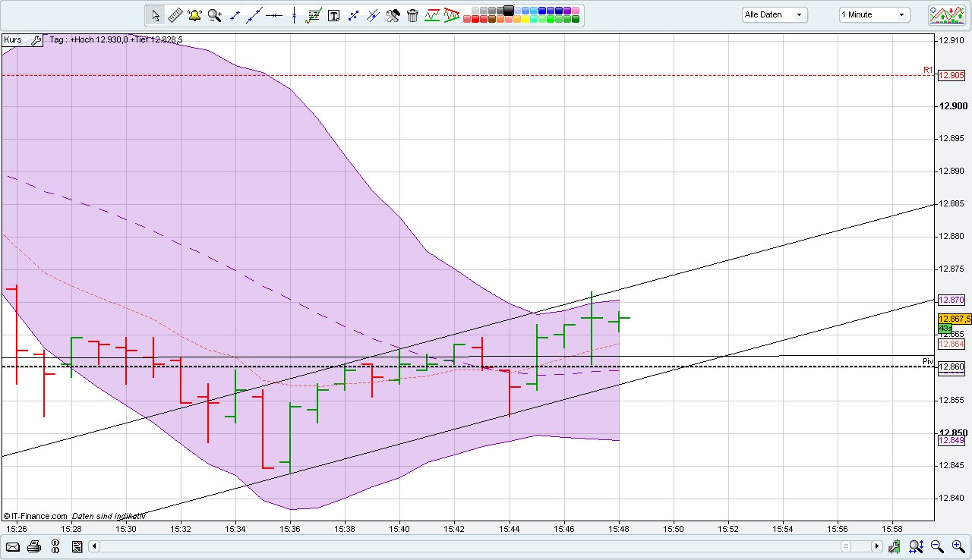Click the trash delete drawings icon
Viewport: 972px width, 560px height.
coord(412,15)
